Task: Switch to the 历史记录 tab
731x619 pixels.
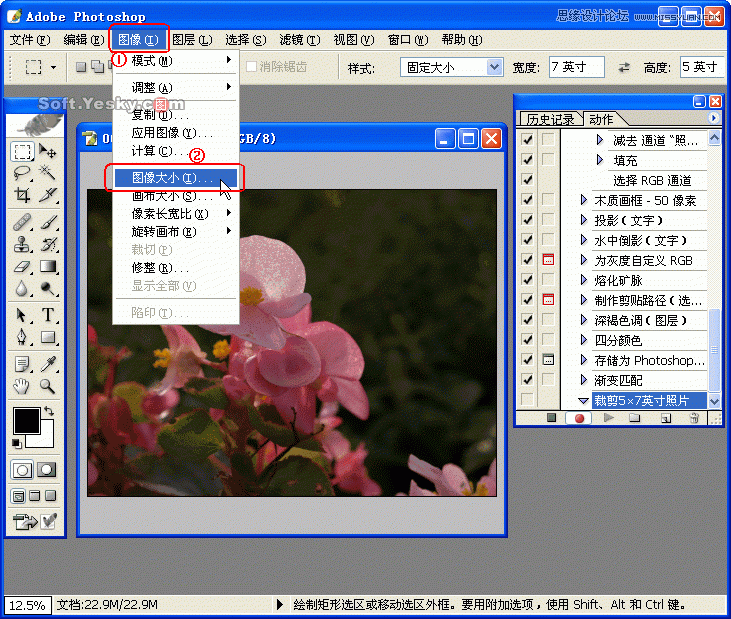Action: 550,120
